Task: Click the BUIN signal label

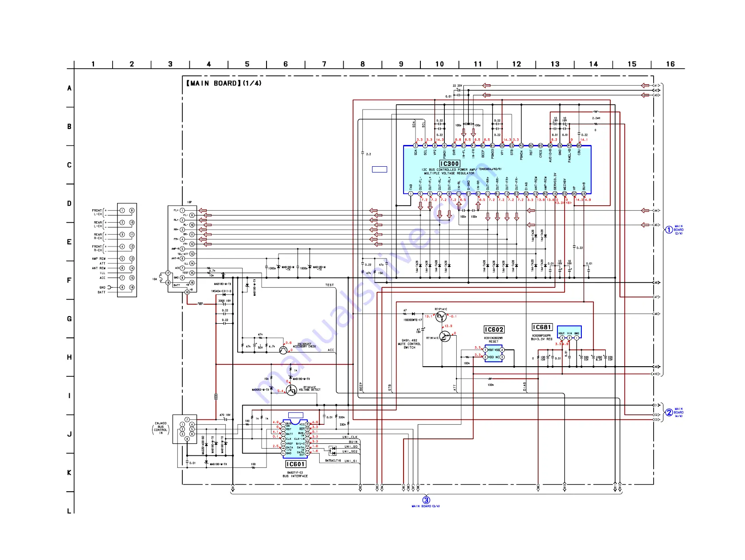Action: point(353,442)
